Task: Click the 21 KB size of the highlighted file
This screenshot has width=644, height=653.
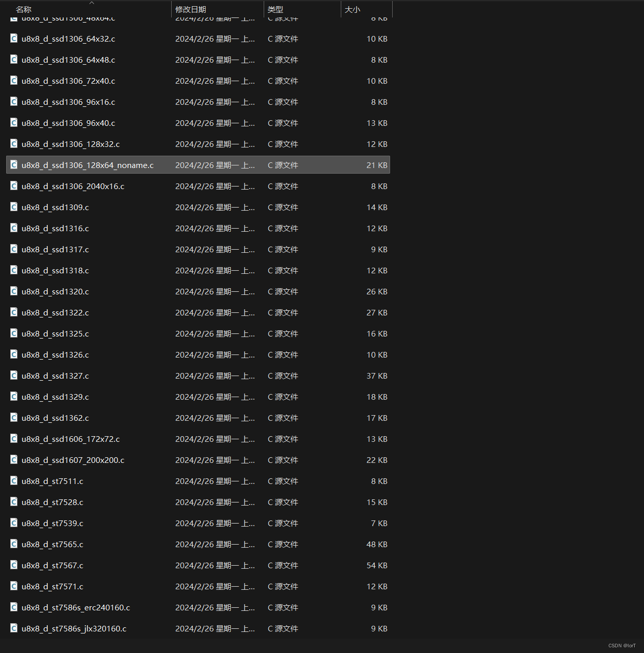Action: 377,165
